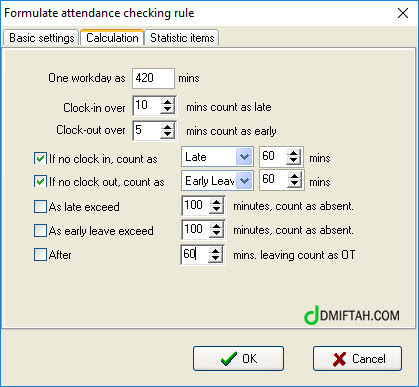Decrease the Clock-out over value
419x387 pixels.
[167, 135]
